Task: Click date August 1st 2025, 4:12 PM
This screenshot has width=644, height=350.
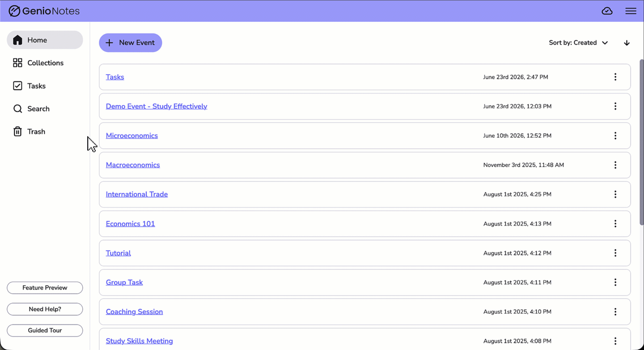Action: click(517, 253)
